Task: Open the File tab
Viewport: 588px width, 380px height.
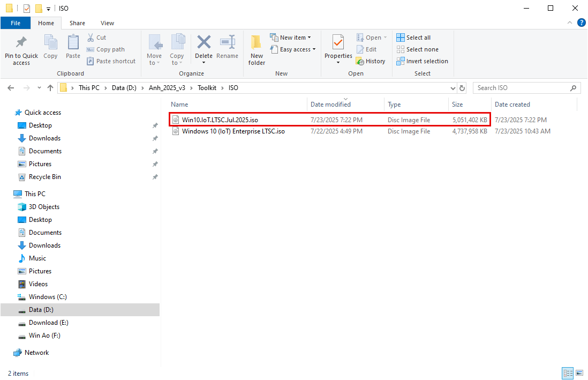Action: [16, 23]
